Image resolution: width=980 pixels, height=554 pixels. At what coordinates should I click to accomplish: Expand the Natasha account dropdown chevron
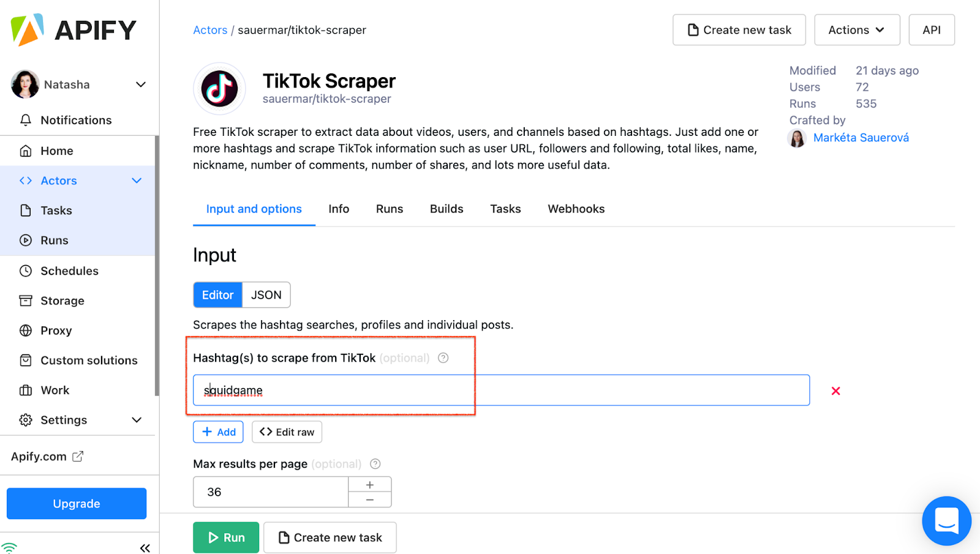click(x=141, y=84)
